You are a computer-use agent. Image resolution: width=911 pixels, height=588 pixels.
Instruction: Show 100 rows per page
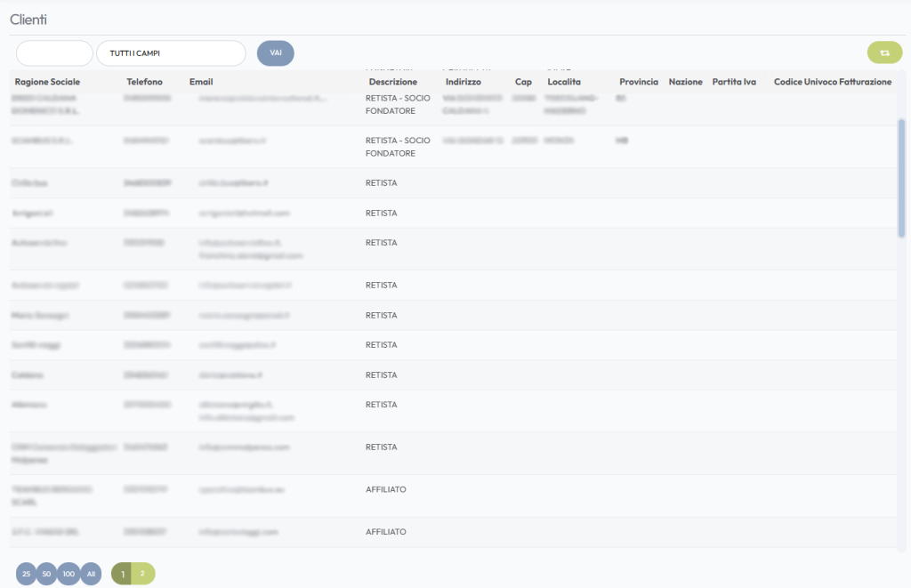click(69, 575)
